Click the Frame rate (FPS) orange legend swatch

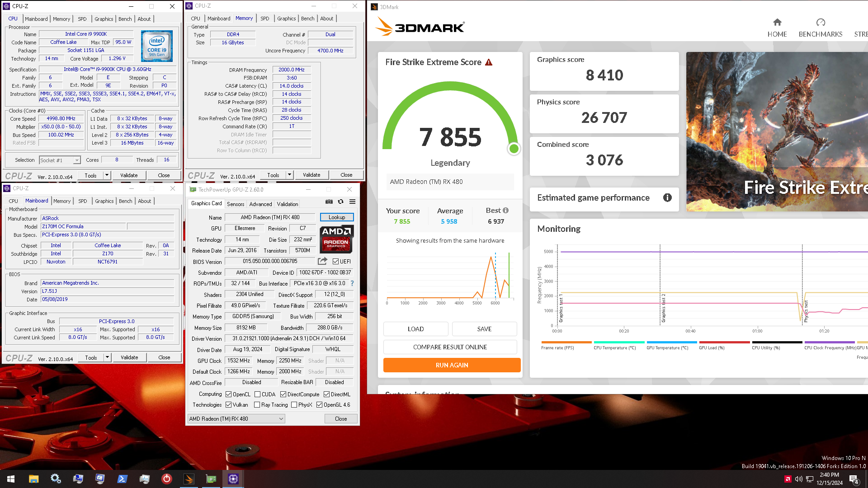pos(566,342)
